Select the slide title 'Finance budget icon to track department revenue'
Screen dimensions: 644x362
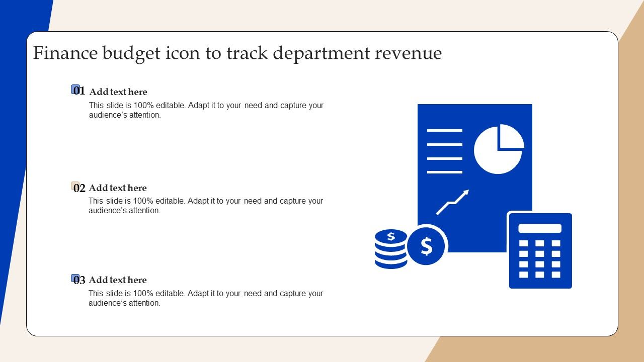point(237,53)
